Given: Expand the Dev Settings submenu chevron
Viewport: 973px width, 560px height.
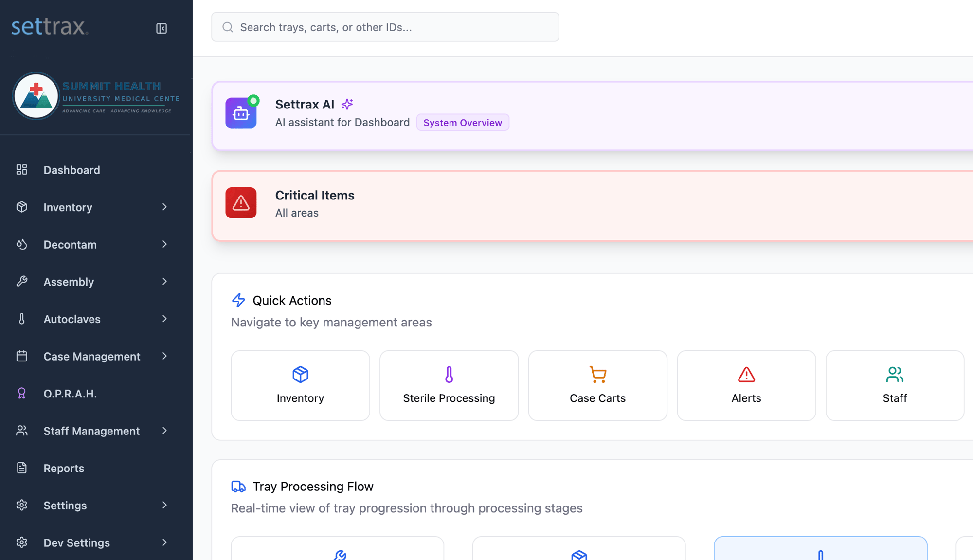Looking at the screenshot, I should 165,542.
